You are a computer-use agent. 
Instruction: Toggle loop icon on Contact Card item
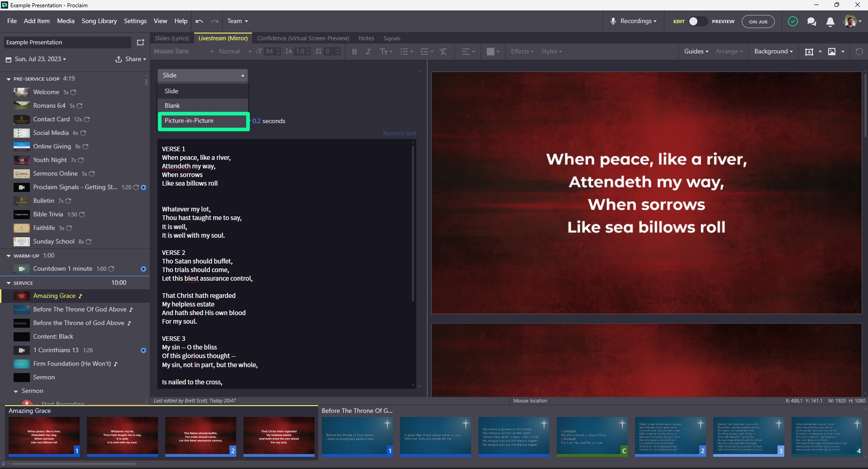pos(87,120)
